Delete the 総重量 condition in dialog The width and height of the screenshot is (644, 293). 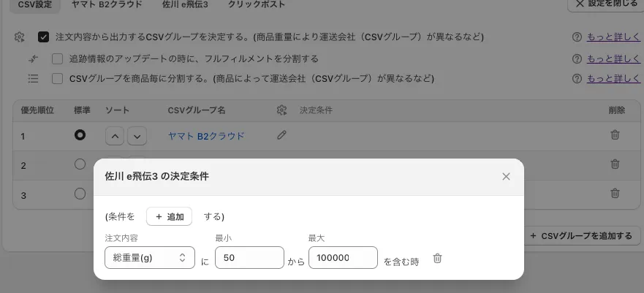tap(437, 258)
